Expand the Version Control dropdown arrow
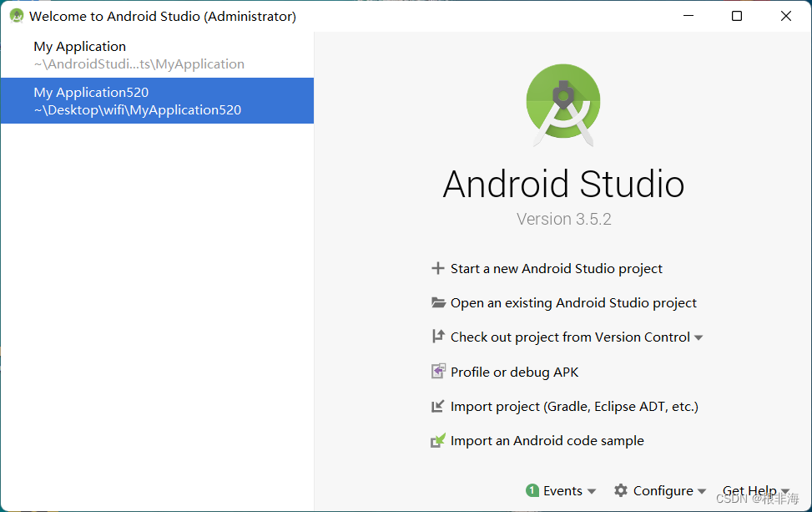Screen dimensions: 812x512 click(x=699, y=338)
